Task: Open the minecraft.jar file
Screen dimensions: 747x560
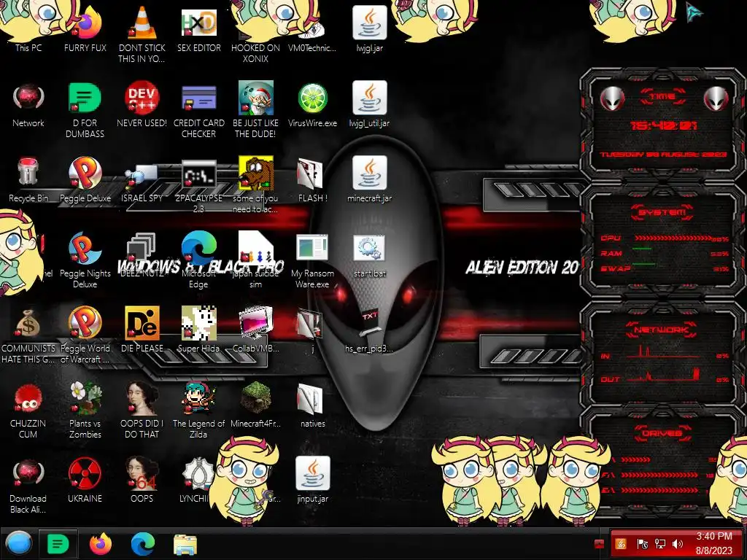Action: (369, 179)
